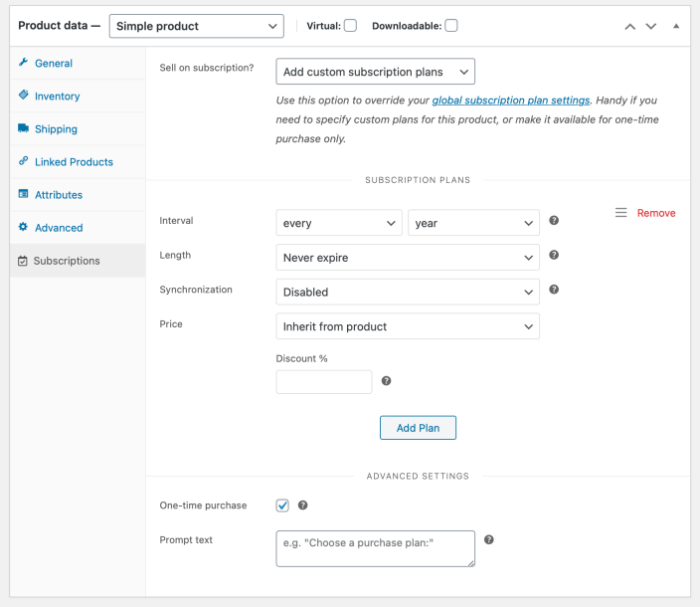
Task: Tick the Downloadable checkbox
Action: point(450,26)
